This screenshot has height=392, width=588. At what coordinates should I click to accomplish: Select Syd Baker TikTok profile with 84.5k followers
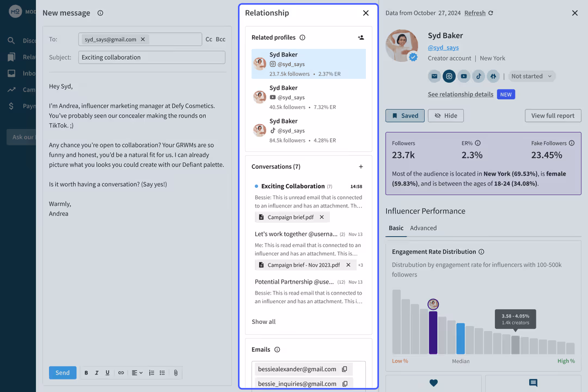[309, 131]
